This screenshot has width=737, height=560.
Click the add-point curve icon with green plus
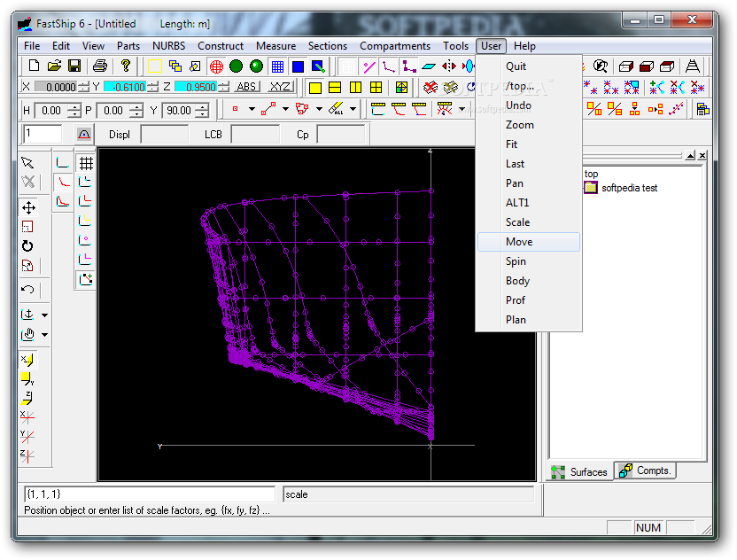point(86,279)
